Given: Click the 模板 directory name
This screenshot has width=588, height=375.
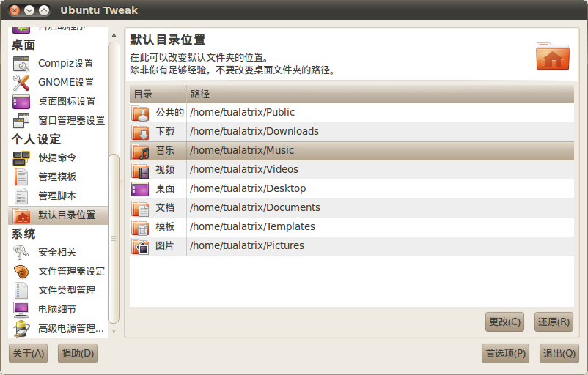Looking at the screenshot, I should 165,227.
